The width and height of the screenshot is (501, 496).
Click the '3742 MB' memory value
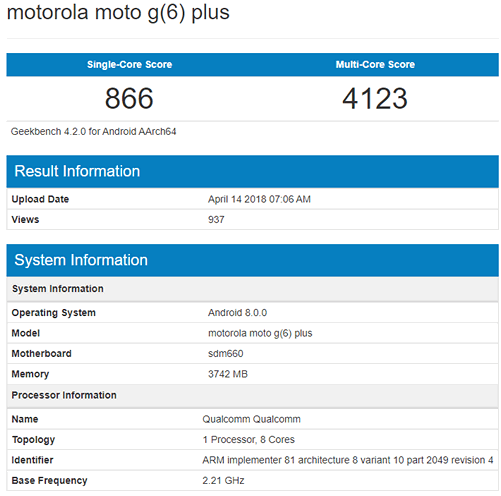228,374
